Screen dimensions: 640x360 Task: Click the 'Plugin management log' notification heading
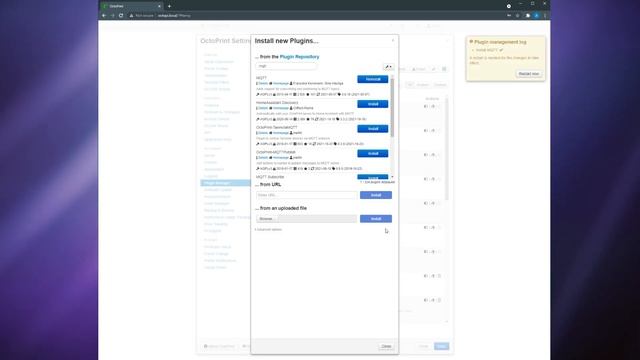[x=500, y=42]
